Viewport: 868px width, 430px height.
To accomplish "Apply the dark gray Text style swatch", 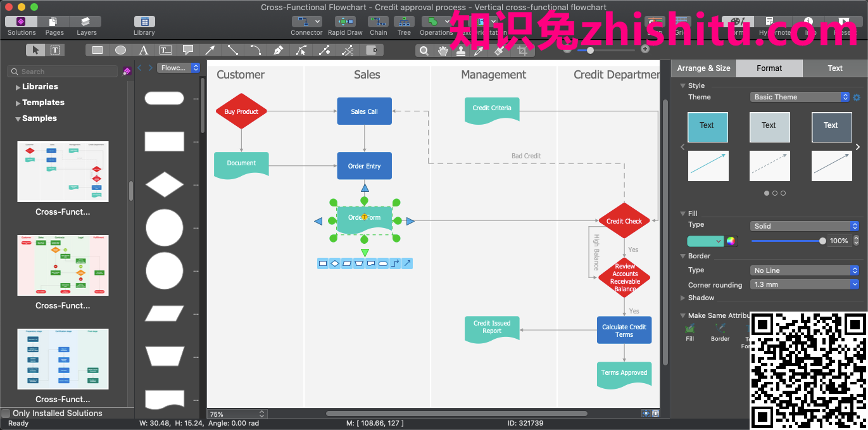I will [x=831, y=127].
